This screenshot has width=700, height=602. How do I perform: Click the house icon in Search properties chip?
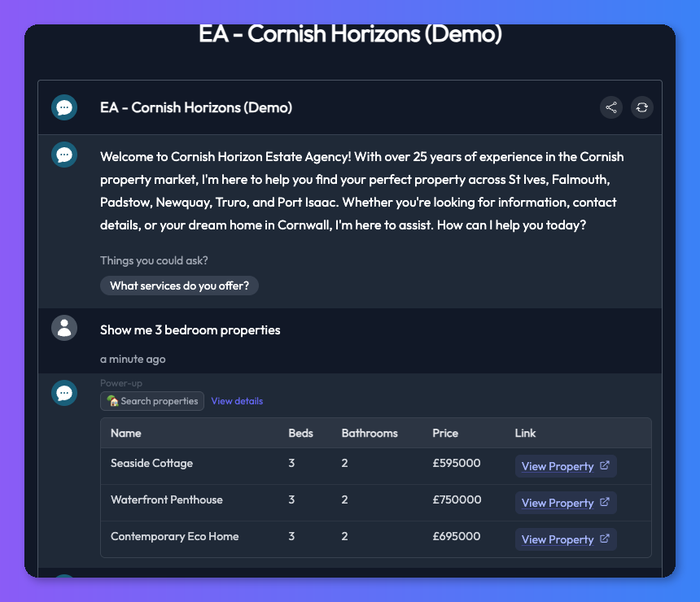pos(112,401)
